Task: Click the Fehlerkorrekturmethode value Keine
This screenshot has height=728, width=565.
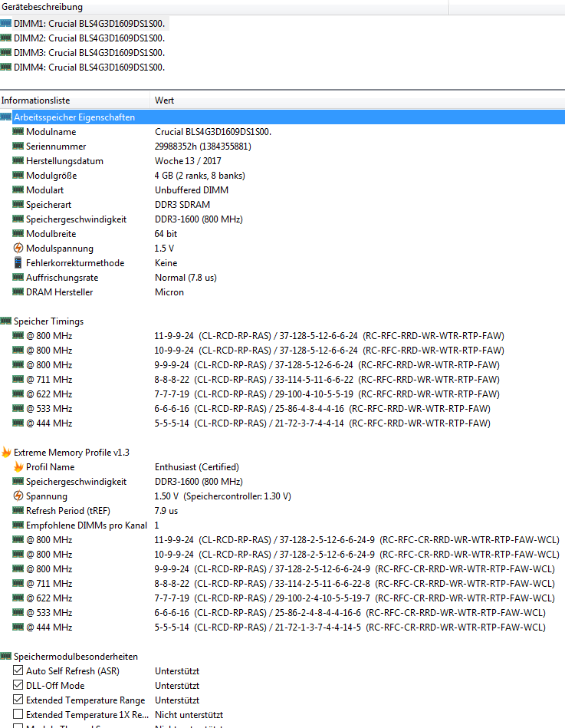Action: [166, 263]
